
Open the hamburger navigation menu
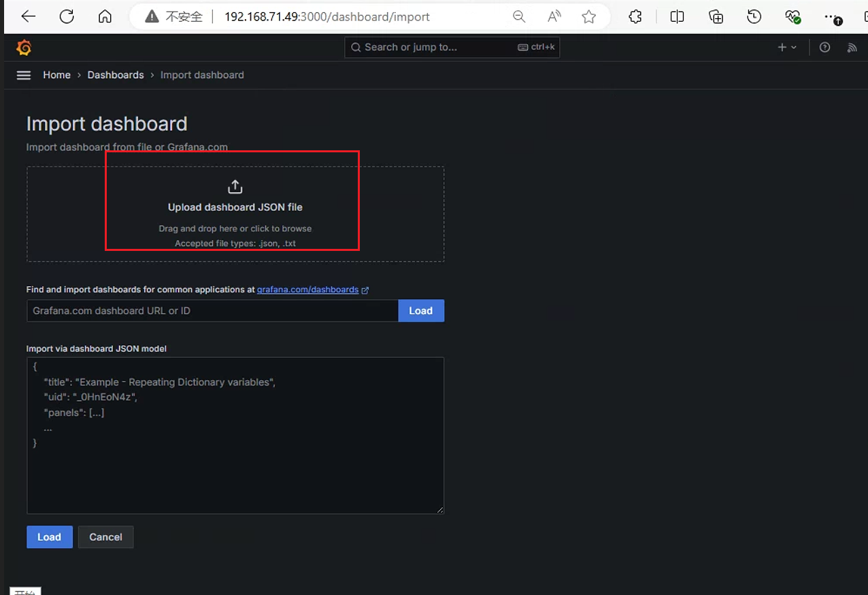click(x=24, y=75)
